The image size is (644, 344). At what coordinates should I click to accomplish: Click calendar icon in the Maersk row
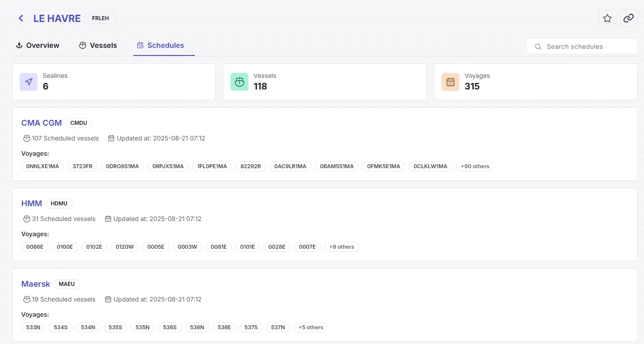coord(108,299)
